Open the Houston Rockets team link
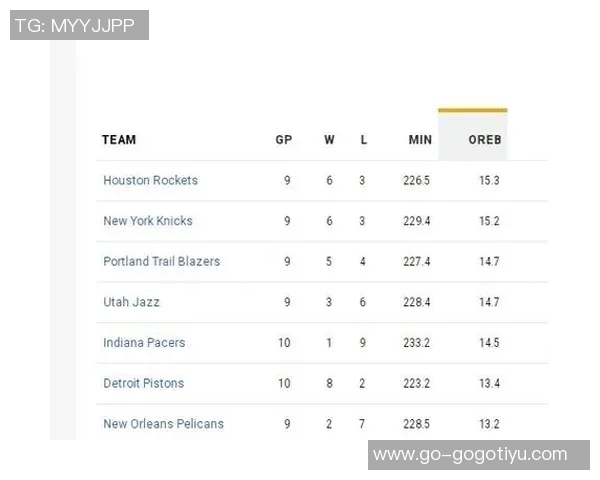The width and height of the screenshot is (600, 480). click(150, 181)
